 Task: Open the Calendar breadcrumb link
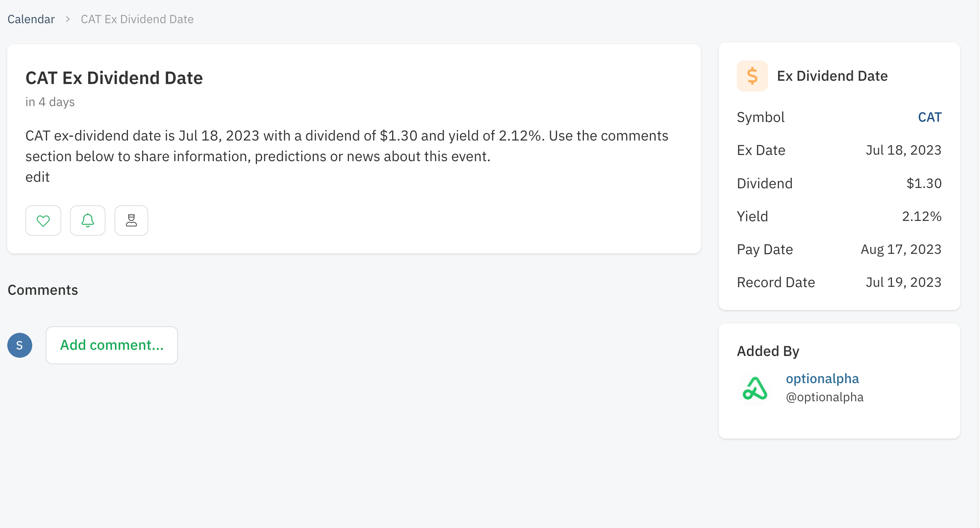coord(31,18)
